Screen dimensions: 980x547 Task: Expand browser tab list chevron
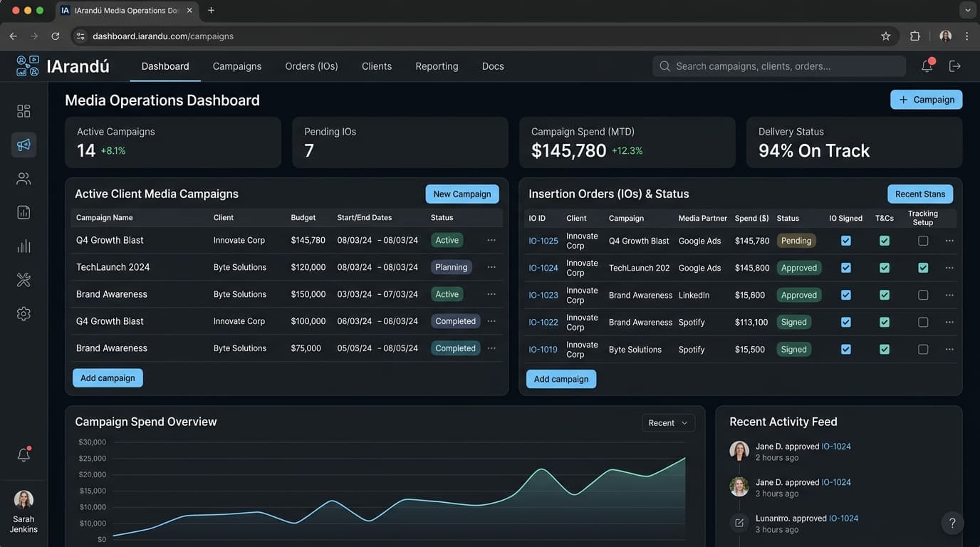pyautogui.click(x=966, y=10)
